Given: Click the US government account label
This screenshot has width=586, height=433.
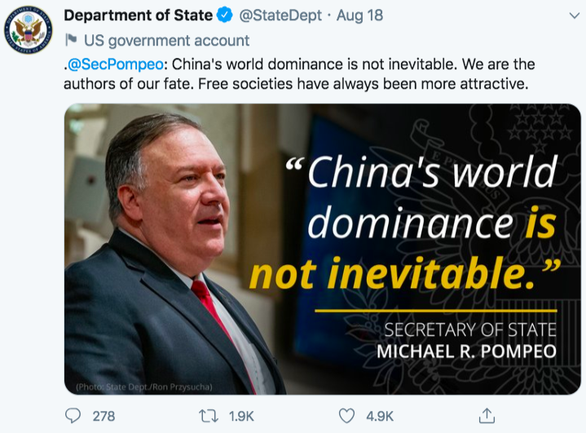Looking at the screenshot, I should point(166,40).
